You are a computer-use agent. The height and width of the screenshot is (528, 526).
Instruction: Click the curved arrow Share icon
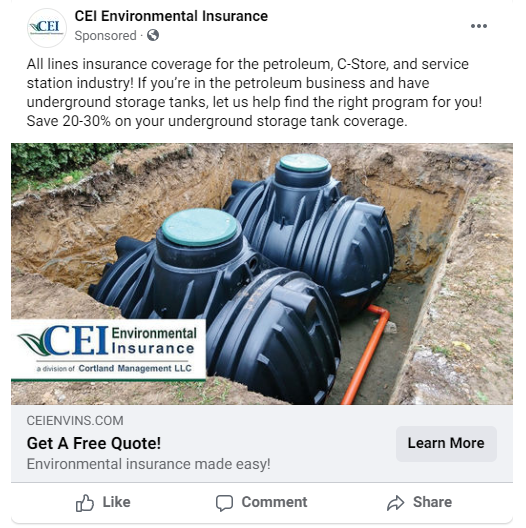395,503
